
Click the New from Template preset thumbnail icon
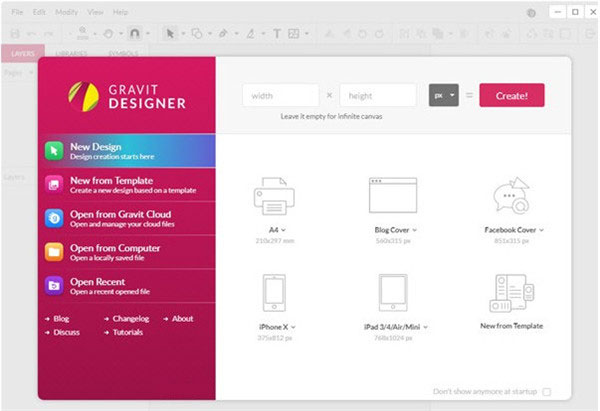512,293
